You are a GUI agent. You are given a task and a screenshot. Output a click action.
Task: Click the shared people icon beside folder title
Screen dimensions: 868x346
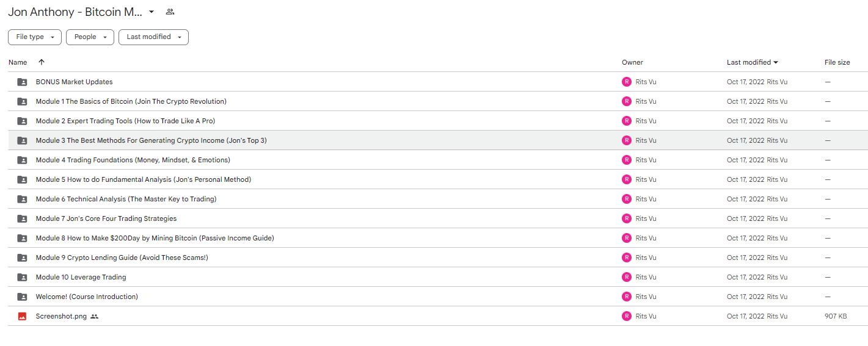(x=170, y=12)
